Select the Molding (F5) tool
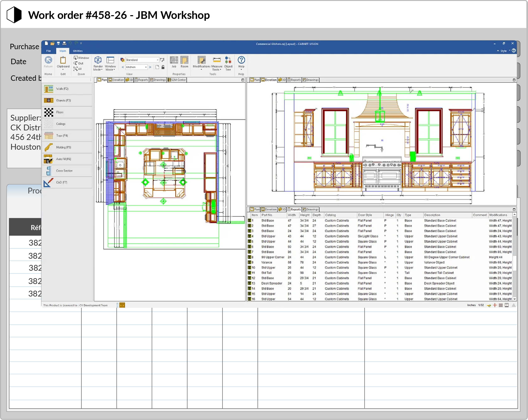528x420 pixels. coord(67,147)
